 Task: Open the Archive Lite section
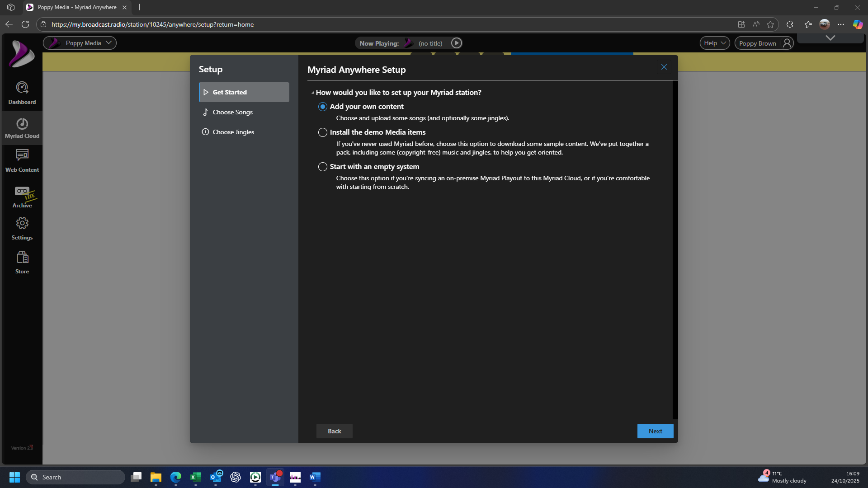[x=22, y=197]
